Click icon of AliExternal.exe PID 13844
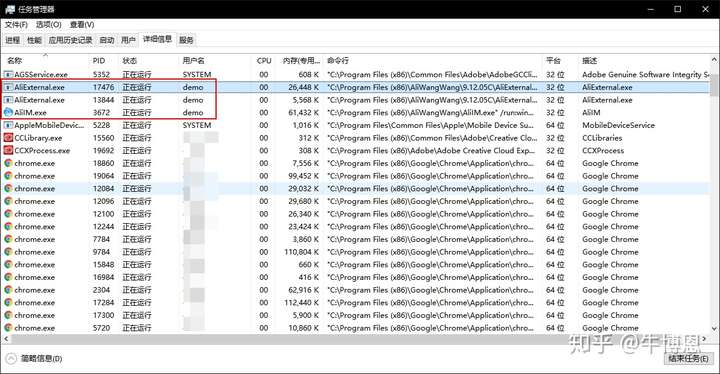Viewport: 720px width, 374px height. tap(8, 100)
